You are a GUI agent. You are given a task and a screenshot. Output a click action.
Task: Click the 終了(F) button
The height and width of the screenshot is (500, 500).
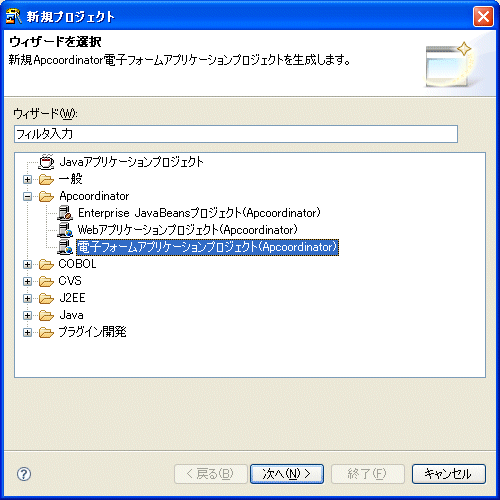368,474
